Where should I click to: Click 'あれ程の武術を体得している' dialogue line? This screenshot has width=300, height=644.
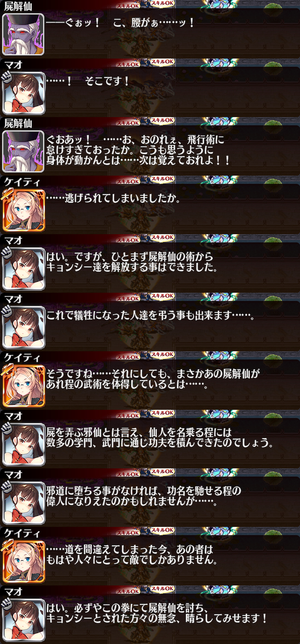[127, 384]
